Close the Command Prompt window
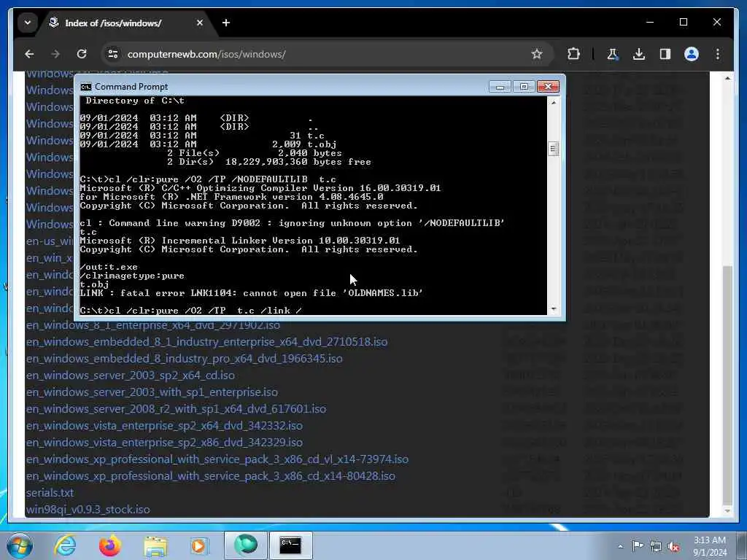This screenshot has height=560, width=747. point(548,86)
